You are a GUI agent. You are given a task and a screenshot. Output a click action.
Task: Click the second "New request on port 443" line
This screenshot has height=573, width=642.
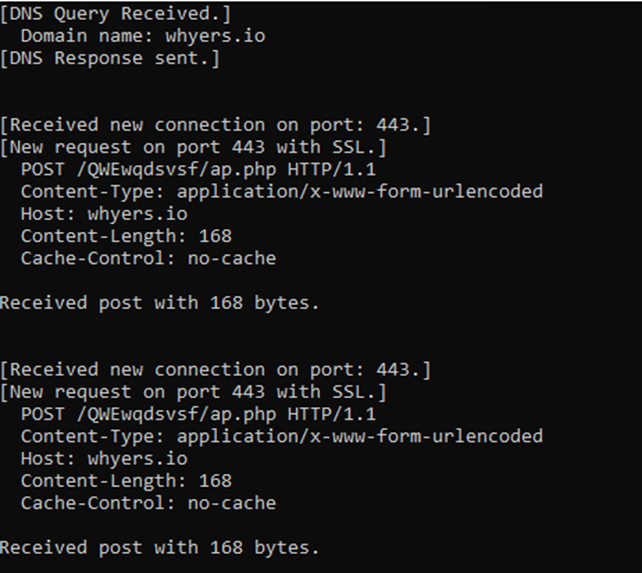tap(193, 392)
